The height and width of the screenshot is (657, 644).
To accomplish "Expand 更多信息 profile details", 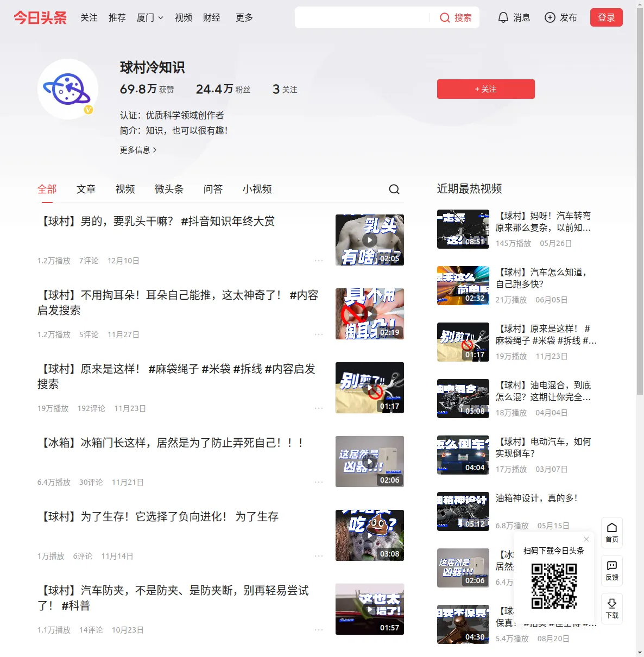I will click(x=138, y=150).
